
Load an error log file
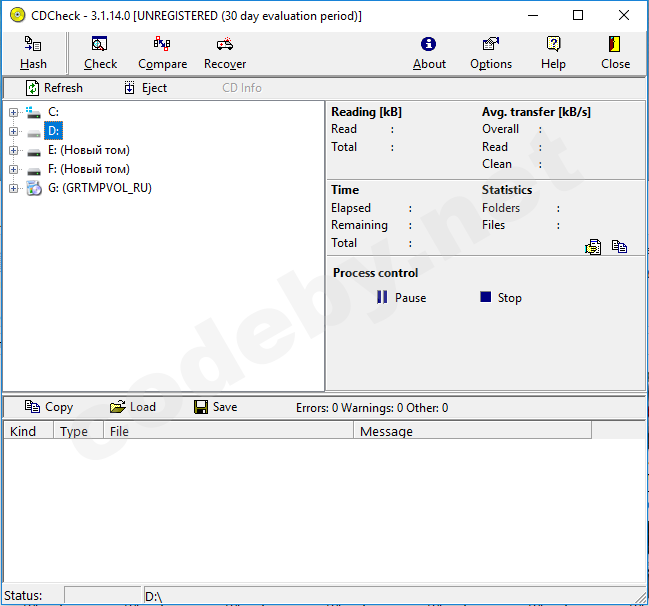click(133, 407)
